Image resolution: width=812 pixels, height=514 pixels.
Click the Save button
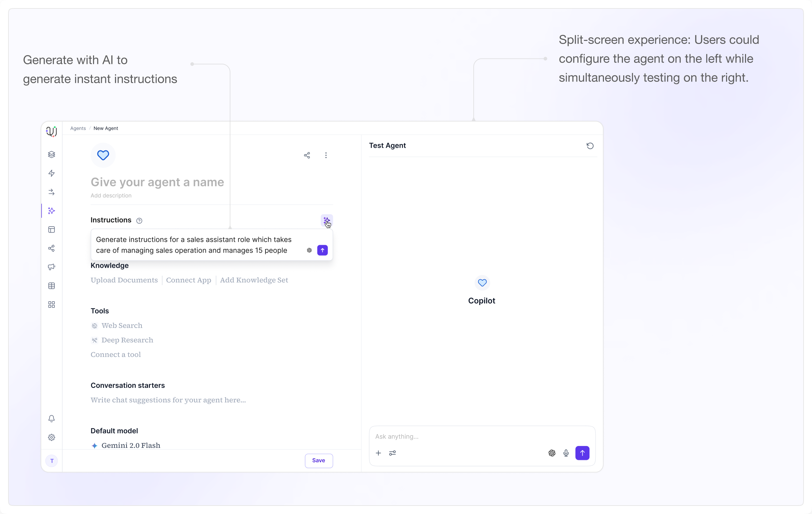[319, 461]
